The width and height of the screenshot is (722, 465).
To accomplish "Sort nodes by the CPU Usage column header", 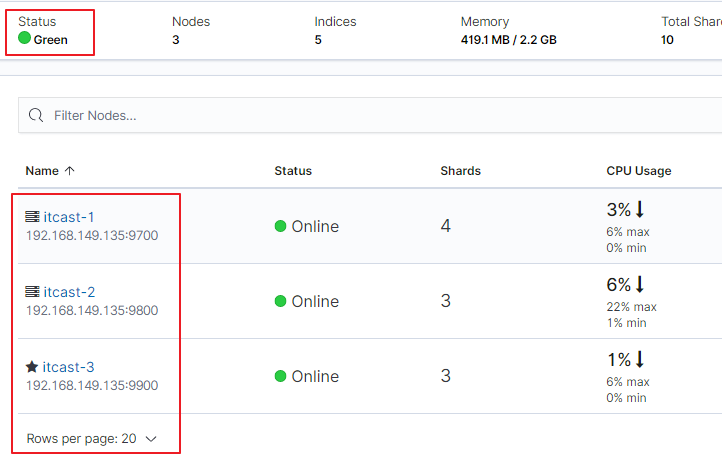I will pos(638,171).
